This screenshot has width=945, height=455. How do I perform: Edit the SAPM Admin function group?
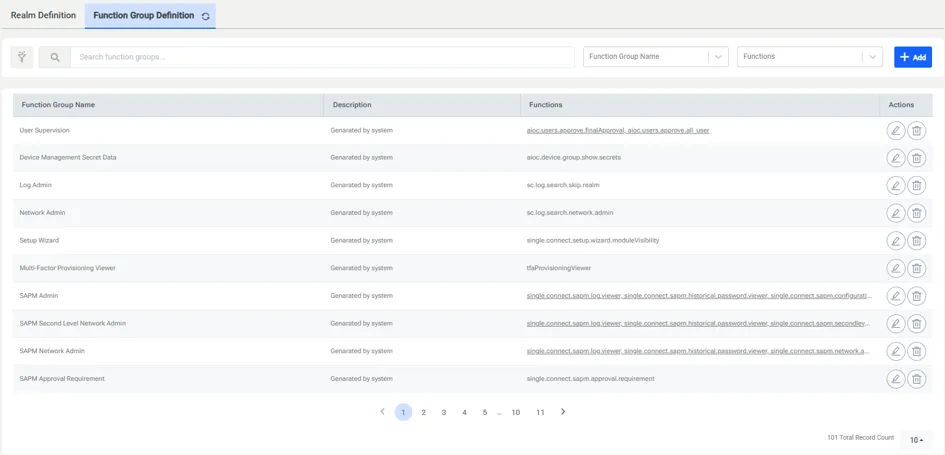(x=896, y=296)
